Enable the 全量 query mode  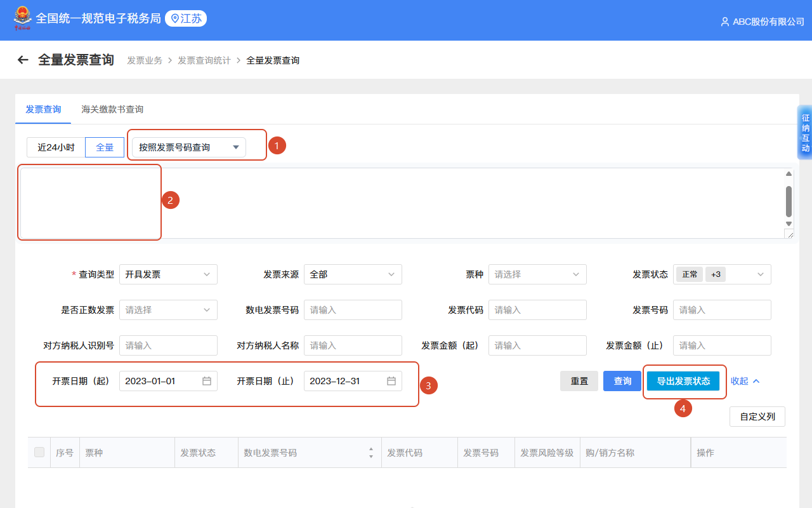click(x=104, y=147)
